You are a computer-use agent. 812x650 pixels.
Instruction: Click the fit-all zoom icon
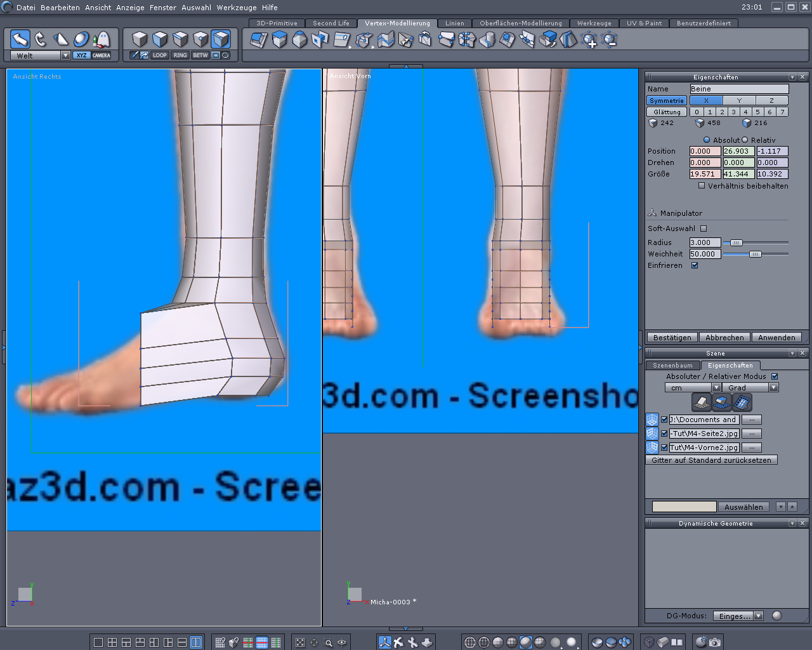[300, 642]
